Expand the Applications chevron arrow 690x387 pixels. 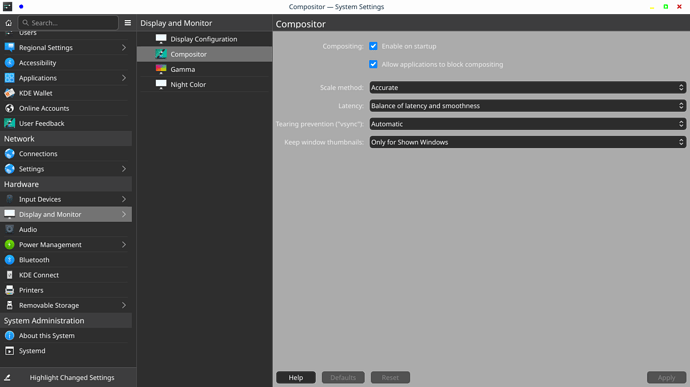pos(124,78)
